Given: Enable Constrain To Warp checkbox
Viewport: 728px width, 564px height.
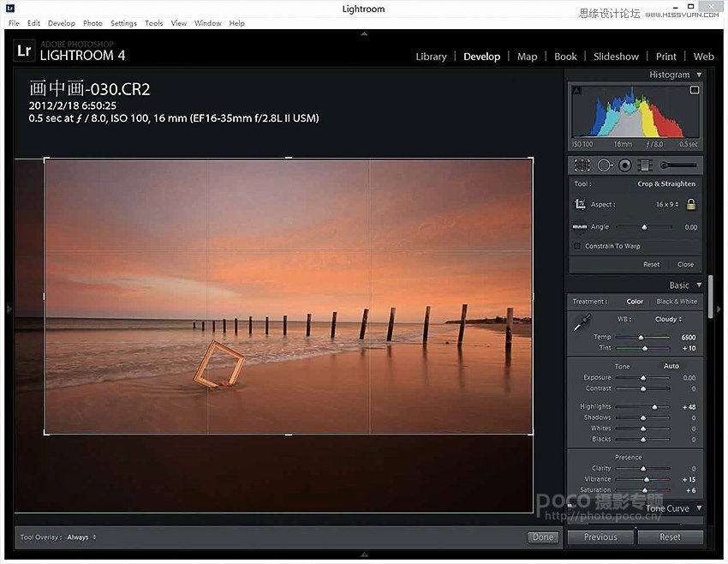Looking at the screenshot, I should pyautogui.click(x=577, y=246).
